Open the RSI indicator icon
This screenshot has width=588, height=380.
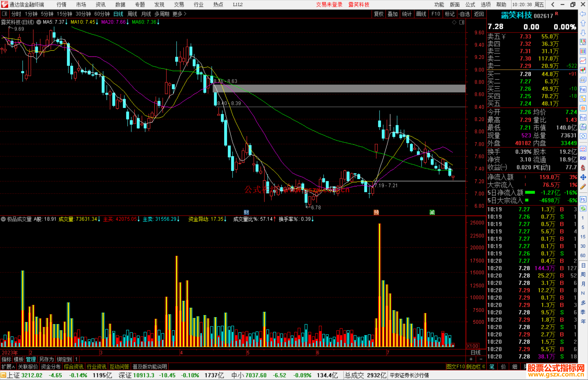[x=583, y=158]
